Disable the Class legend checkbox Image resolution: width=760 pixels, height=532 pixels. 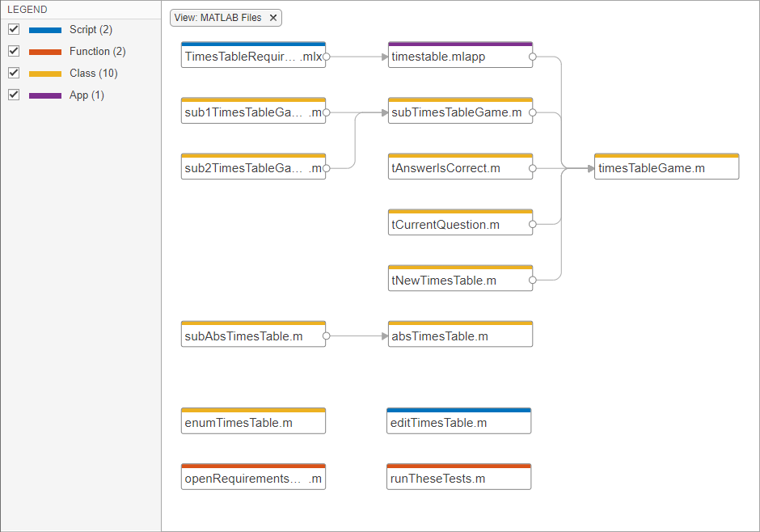click(14, 73)
